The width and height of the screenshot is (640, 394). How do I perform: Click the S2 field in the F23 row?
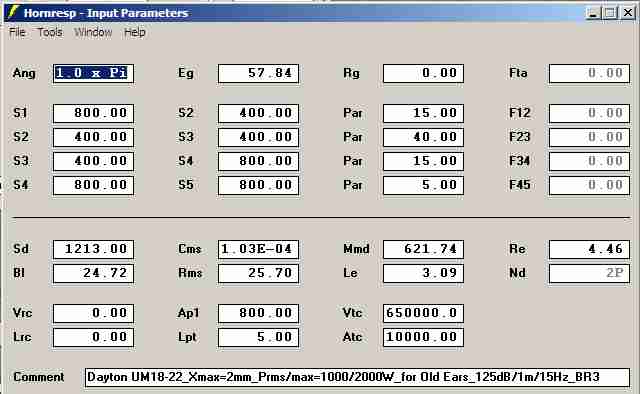click(x=93, y=137)
